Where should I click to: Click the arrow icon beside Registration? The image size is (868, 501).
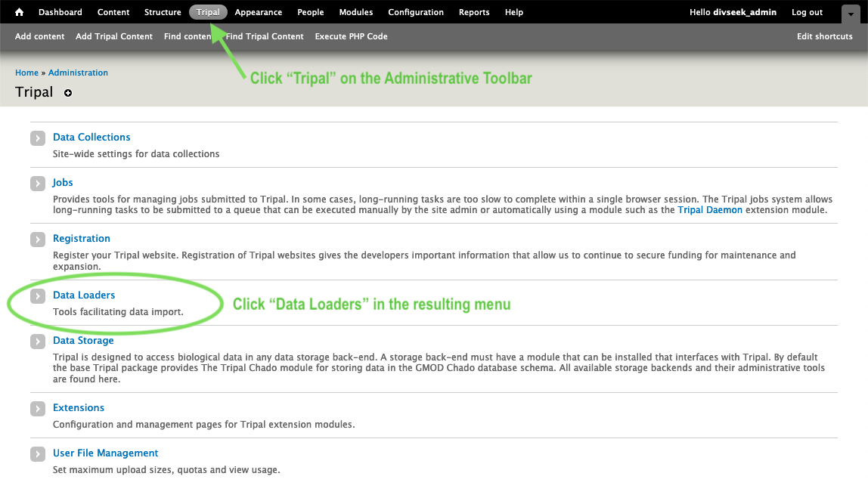tap(38, 239)
